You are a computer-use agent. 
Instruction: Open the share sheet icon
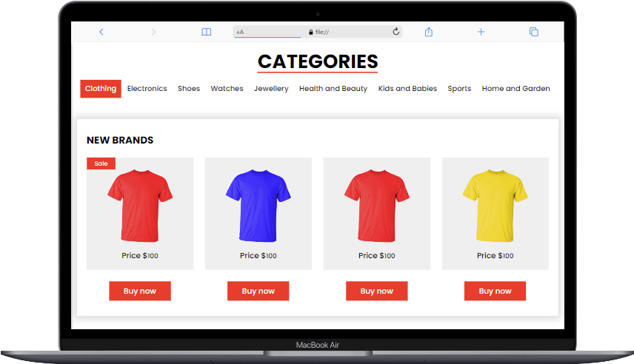pos(429,32)
